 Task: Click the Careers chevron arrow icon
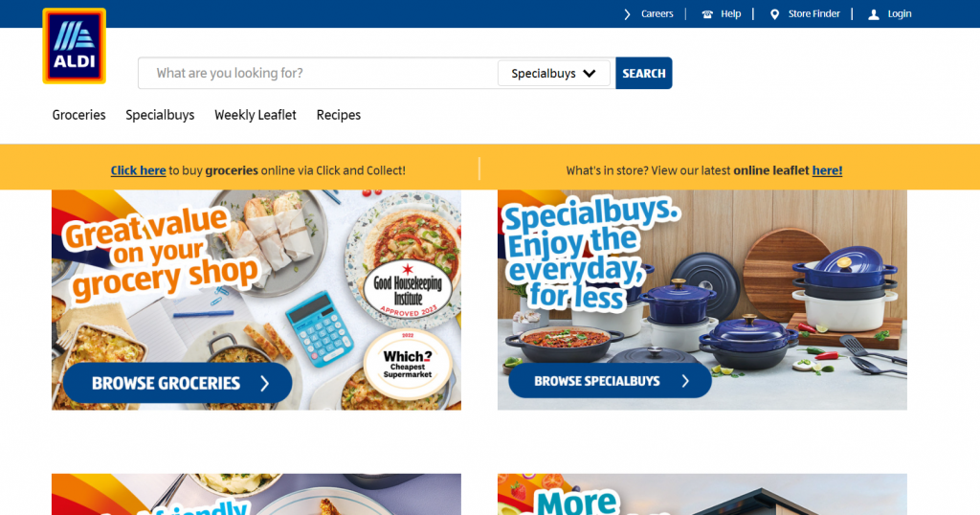tap(627, 14)
